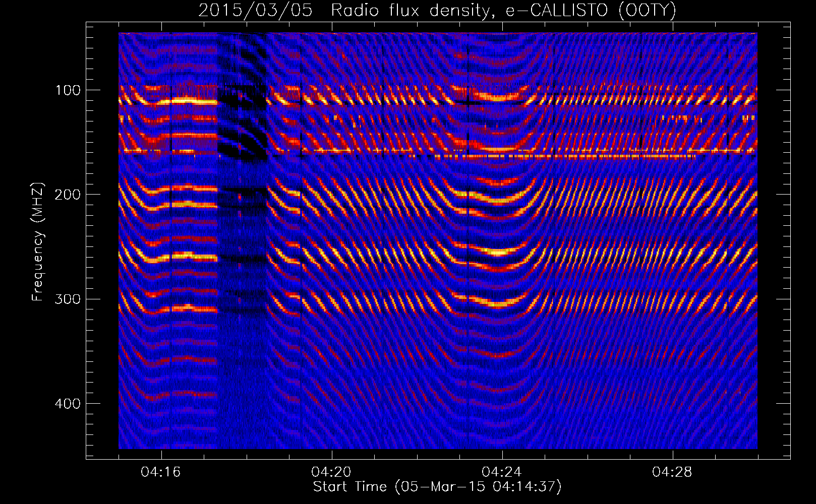816x504 pixels.
Task: Click the 04:28 time tick label
Action: pyautogui.click(x=672, y=472)
